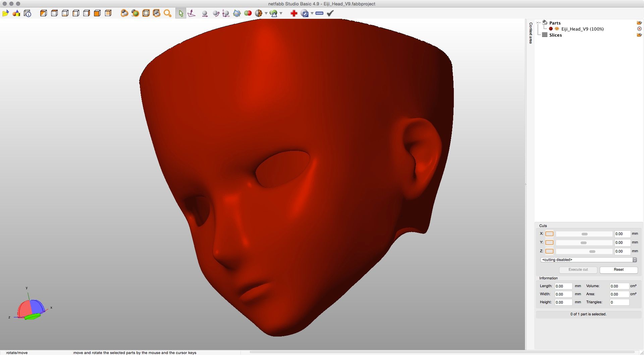Image resolution: width=644 pixels, height=355 pixels.
Task: Select the arrow pointer selection tool
Action: 181,13
